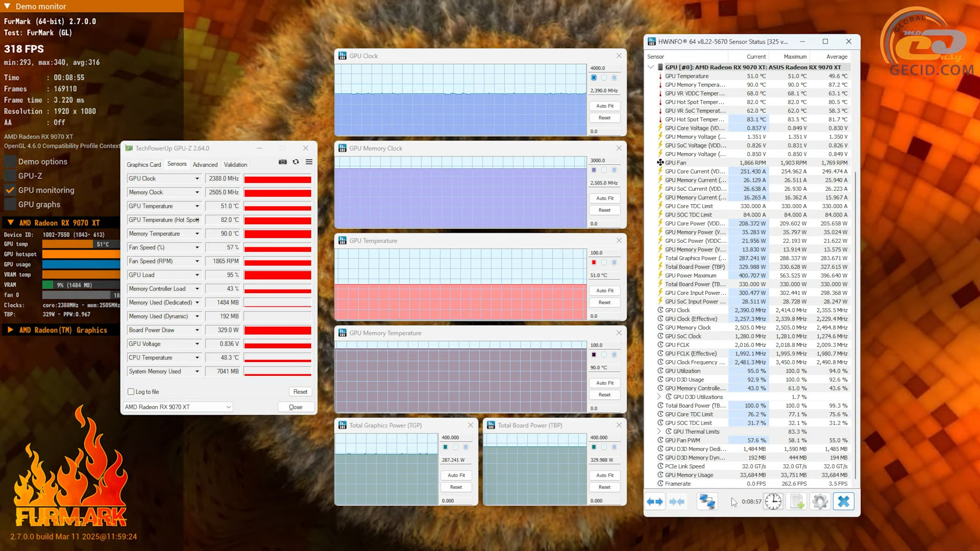Close the GPU Memory Clock graph window
The image size is (980, 551).
click(619, 148)
